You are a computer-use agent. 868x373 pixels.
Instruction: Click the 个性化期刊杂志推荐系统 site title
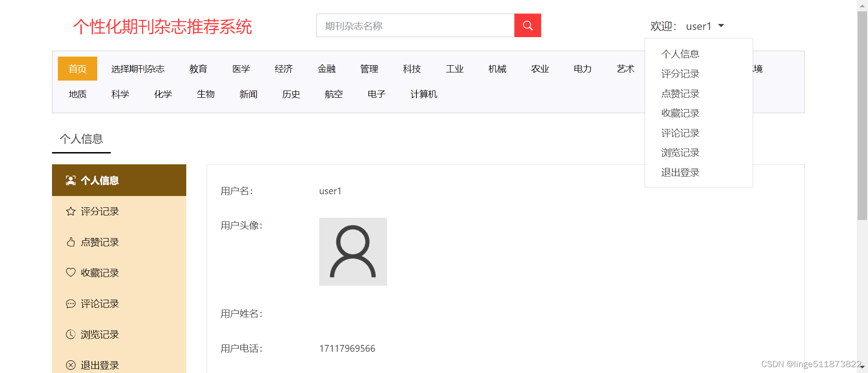coord(162,27)
